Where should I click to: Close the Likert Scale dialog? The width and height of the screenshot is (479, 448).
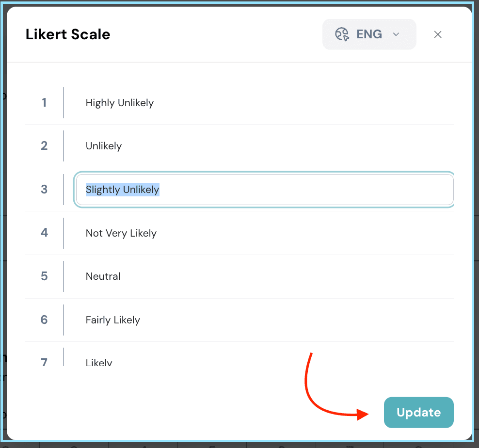(438, 34)
